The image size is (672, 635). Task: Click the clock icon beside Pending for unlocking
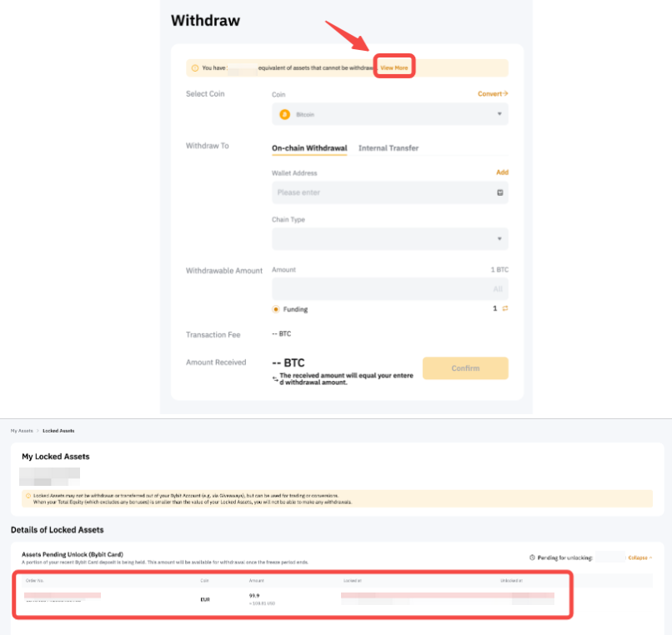[x=532, y=557]
